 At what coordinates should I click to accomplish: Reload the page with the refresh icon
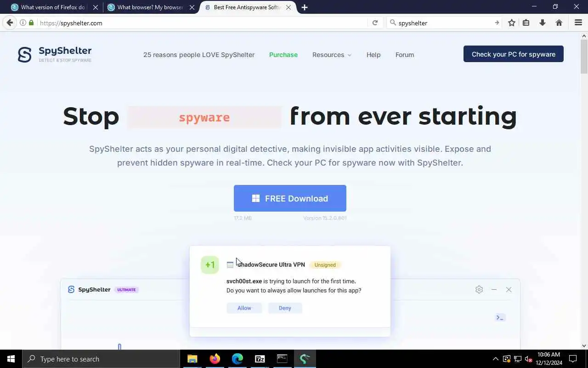click(x=375, y=23)
